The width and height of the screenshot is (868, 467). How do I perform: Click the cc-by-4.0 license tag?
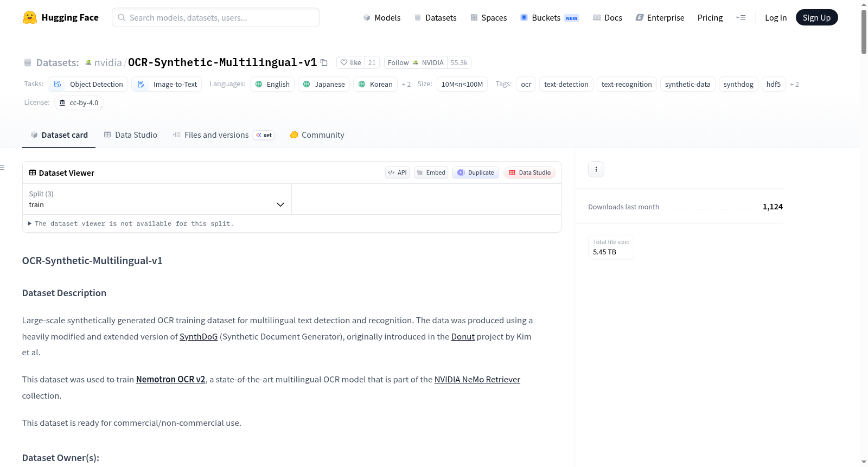(79, 103)
